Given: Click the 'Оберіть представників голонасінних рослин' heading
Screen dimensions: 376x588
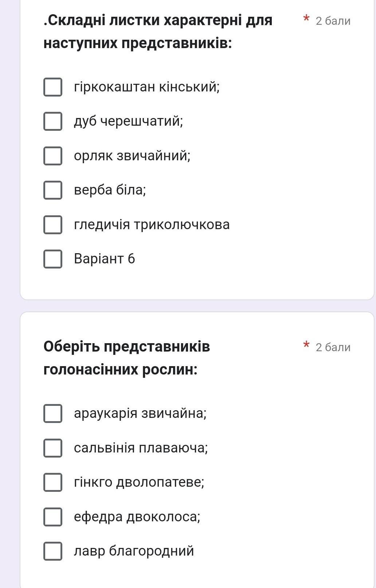Looking at the screenshot, I should [x=126, y=358].
